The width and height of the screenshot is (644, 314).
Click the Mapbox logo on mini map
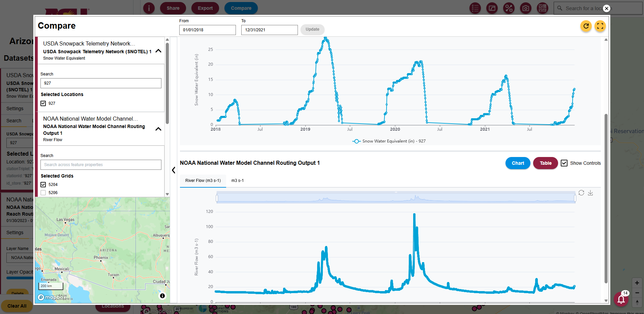[52, 297]
